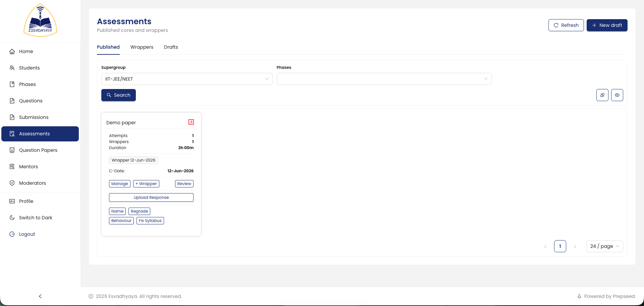
Task: Click the unlink icon button near Search
Action: pos(602,95)
